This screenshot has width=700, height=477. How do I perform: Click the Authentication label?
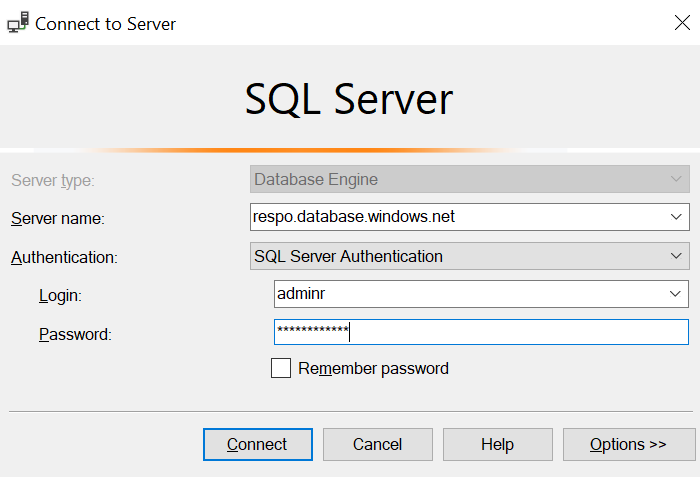[x=64, y=257]
